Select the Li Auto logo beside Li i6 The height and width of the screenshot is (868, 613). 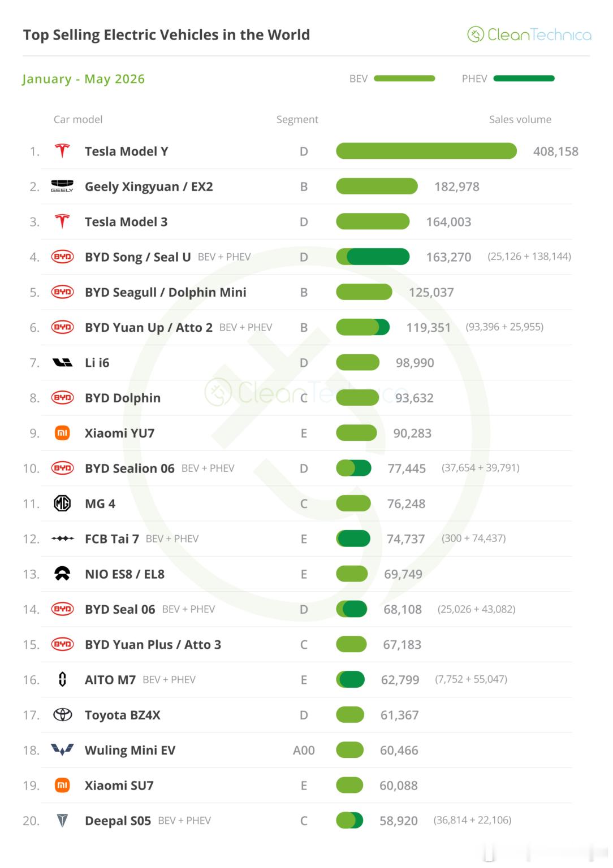[62, 363]
